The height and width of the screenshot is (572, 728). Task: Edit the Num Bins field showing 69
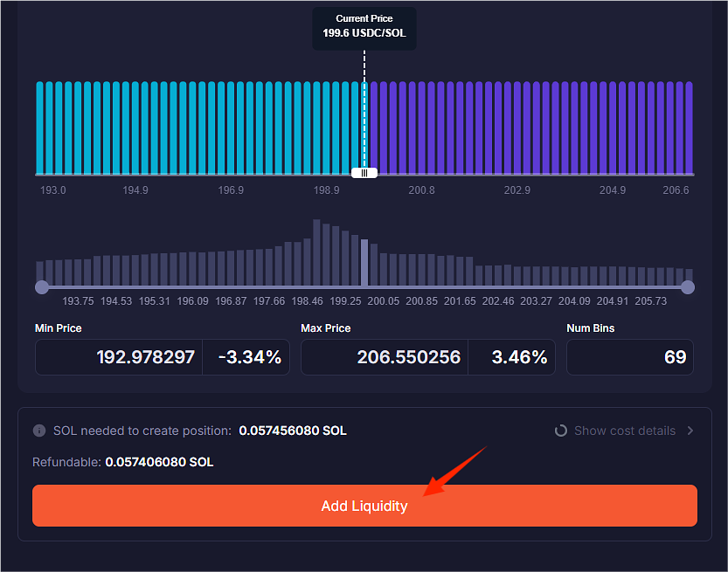click(x=629, y=357)
